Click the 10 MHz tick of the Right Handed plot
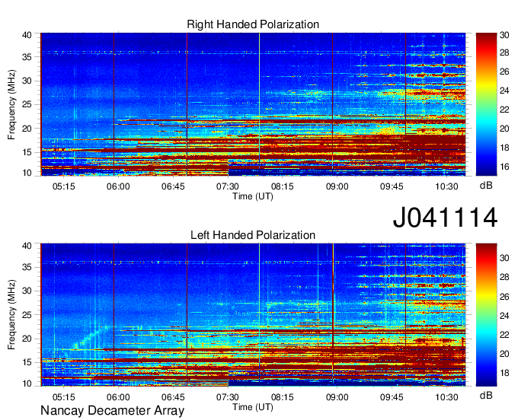Viewport: 518px width, 420px height. pyautogui.click(x=27, y=173)
